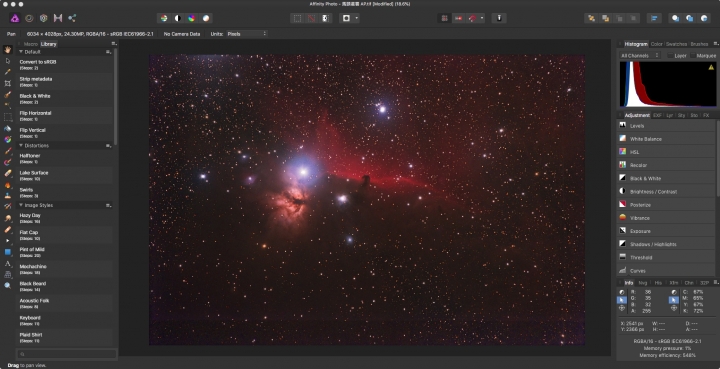Collapse the Distortions macro category

21,145
